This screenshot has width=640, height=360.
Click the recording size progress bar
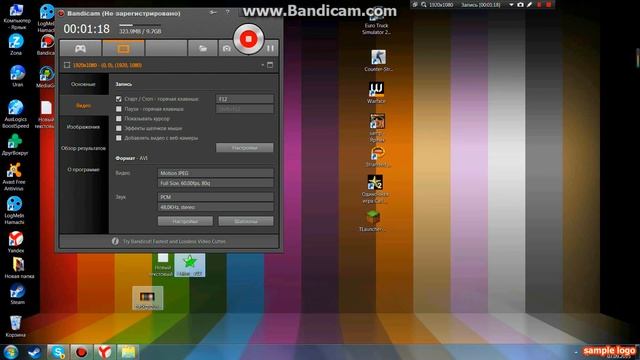coord(140,25)
